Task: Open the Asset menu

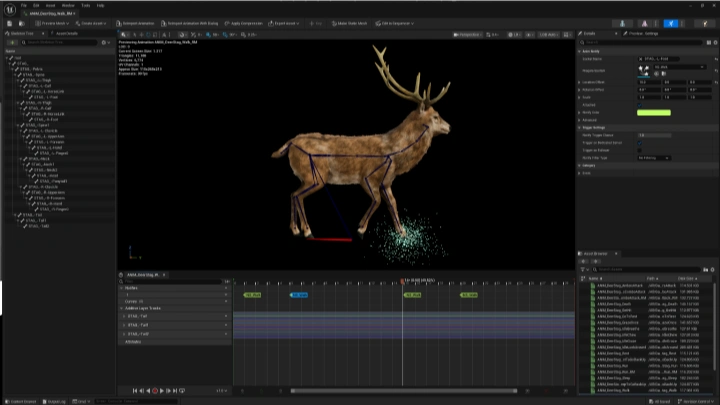Action: pyautogui.click(x=51, y=6)
